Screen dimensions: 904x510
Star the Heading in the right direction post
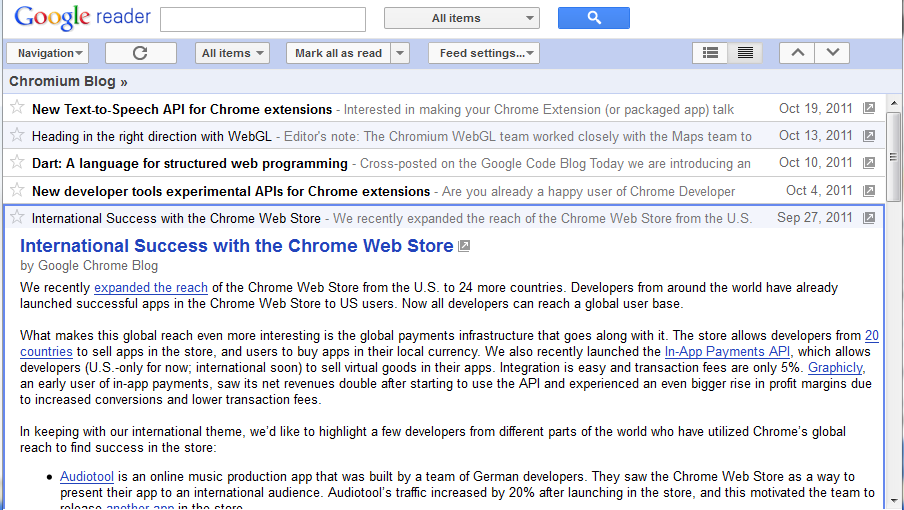[17, 135]
